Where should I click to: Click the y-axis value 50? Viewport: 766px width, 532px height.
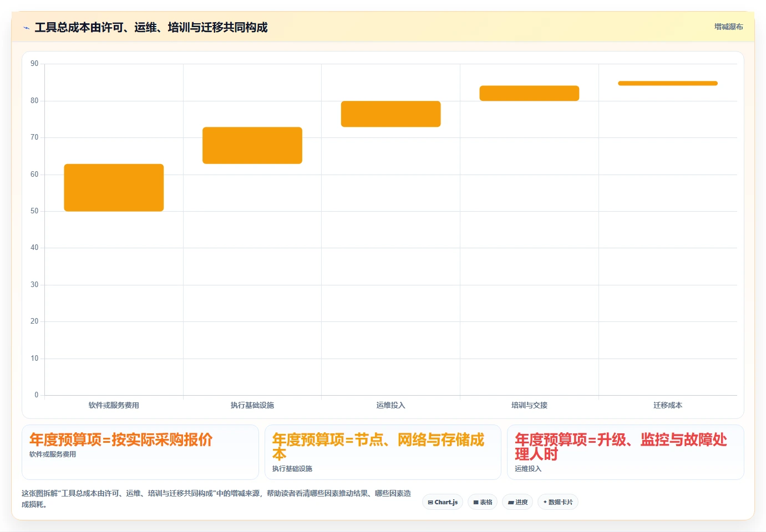(x=34, y=211)
